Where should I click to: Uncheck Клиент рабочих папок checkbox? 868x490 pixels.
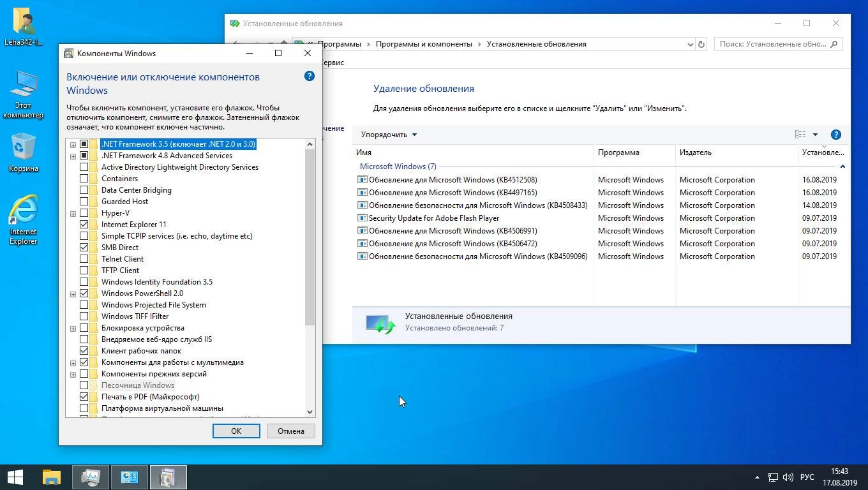coord(84,351)
